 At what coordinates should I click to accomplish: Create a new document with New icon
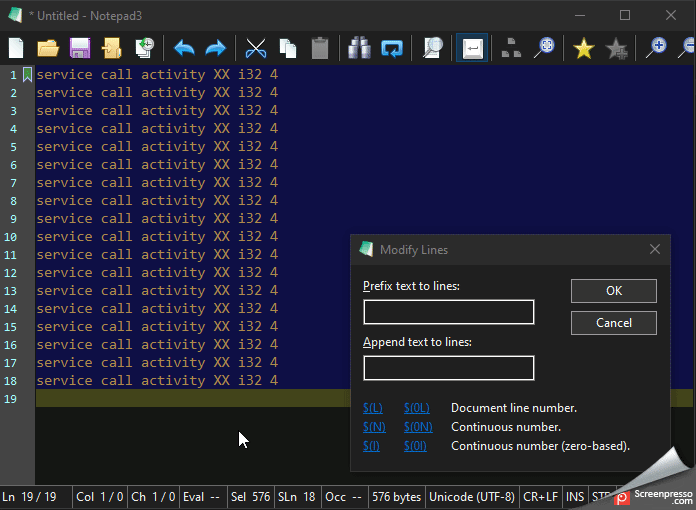point(16,48)
